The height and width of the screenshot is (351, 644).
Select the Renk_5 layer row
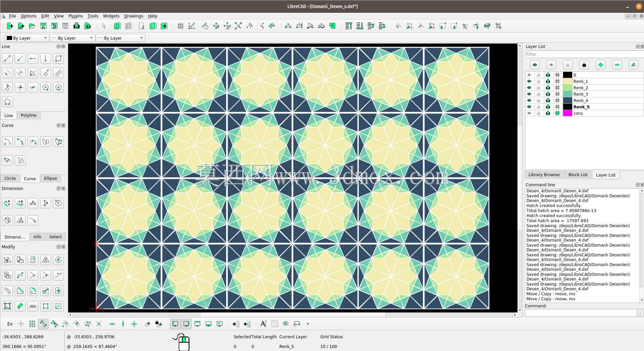pos(584,107)
